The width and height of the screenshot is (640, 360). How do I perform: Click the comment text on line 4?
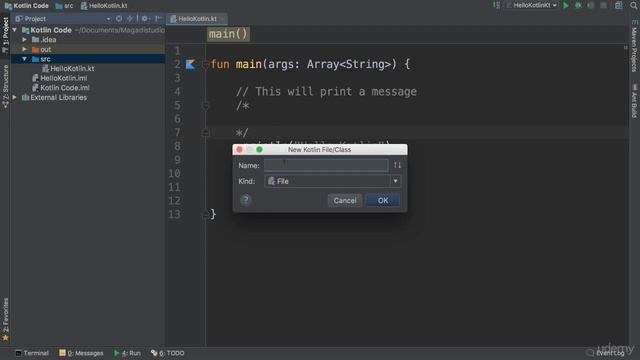pyautogui.click(x=326, y=91)
